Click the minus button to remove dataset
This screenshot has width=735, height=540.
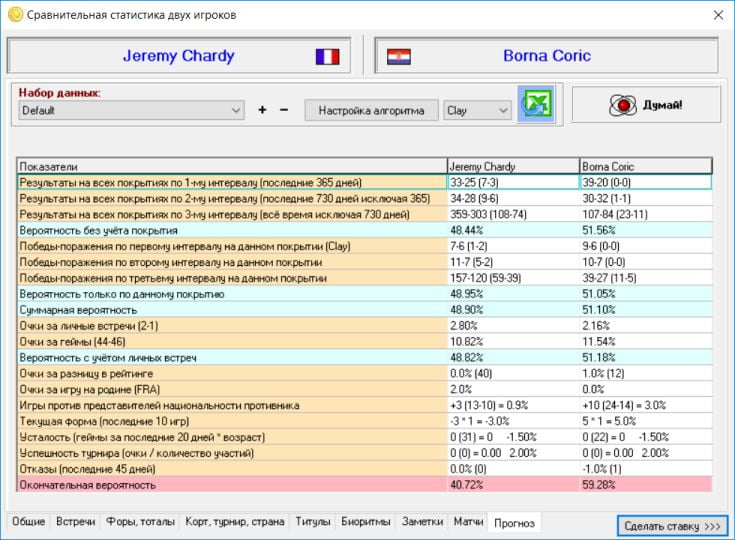pos(284,110)
